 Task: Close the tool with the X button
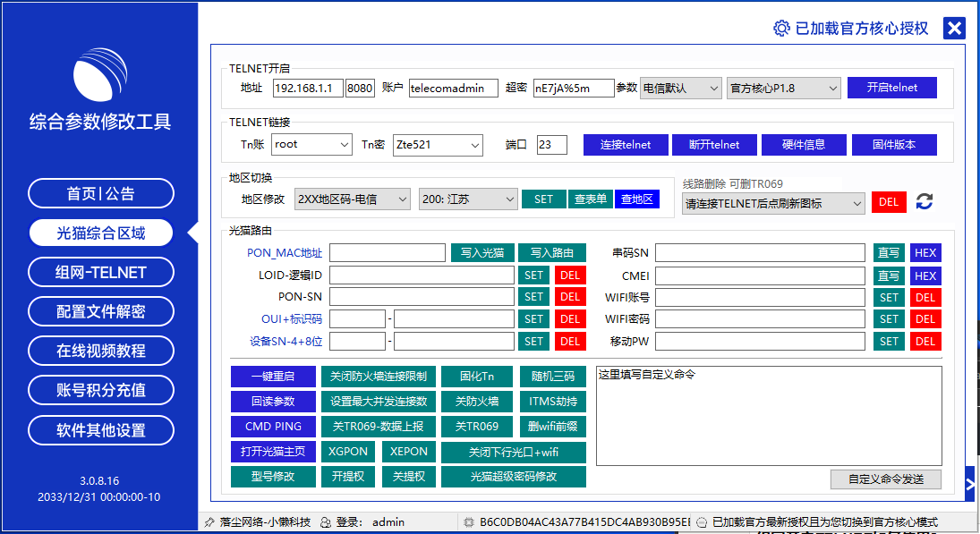[x=954, y=28]
